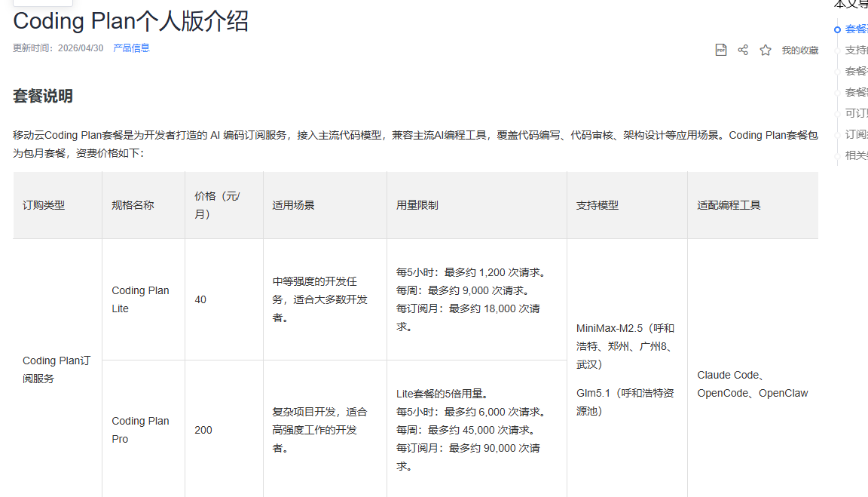Download the page as PDF icon

pos(721,50)
